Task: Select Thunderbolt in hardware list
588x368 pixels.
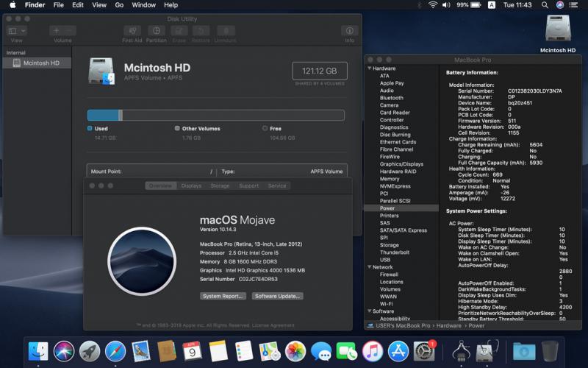Action: point(395,252)
